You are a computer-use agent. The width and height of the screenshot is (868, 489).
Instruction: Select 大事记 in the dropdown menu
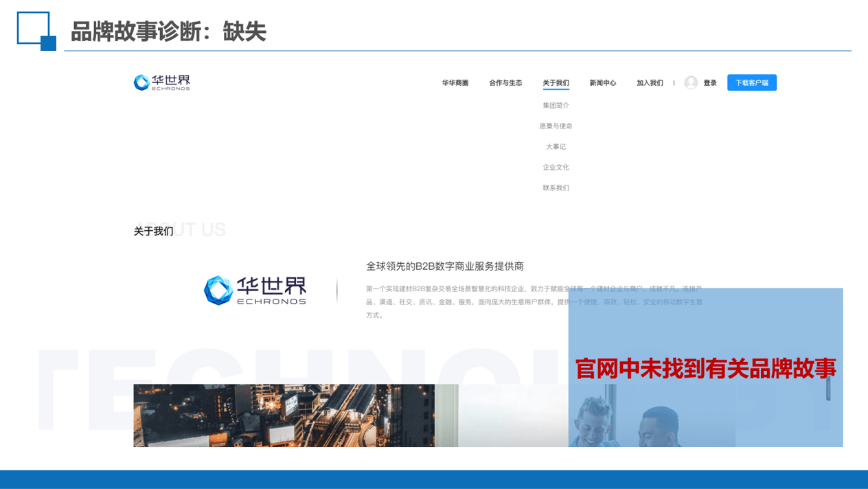click(x=556, y=147)
